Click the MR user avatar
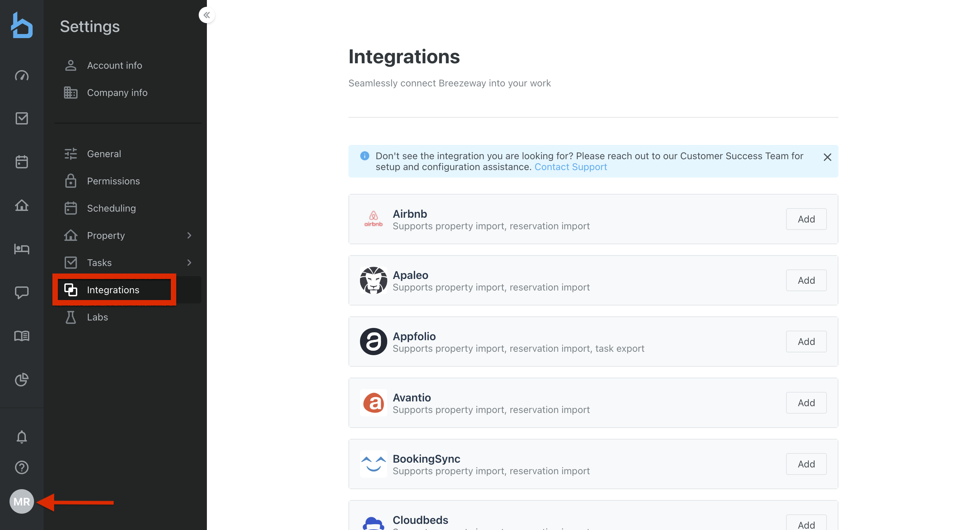Image resolution: width=980 pixels, height=530 pixels. point(22,501)
